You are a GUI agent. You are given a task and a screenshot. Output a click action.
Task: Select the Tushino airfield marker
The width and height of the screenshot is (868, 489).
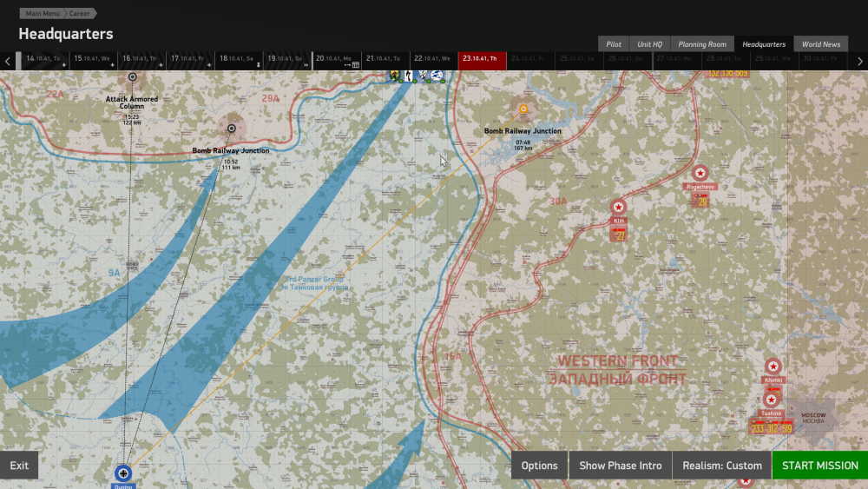click(770, 400)
